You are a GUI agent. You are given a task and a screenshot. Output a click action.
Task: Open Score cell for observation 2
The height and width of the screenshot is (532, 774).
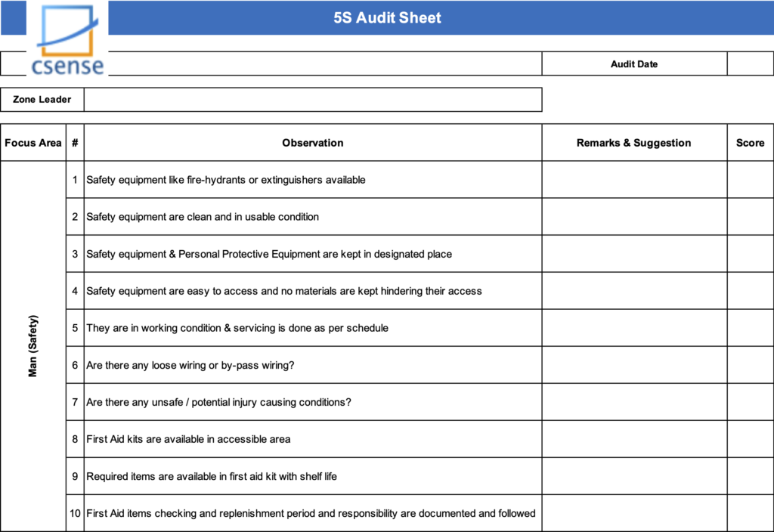click(x=750, y=217)
